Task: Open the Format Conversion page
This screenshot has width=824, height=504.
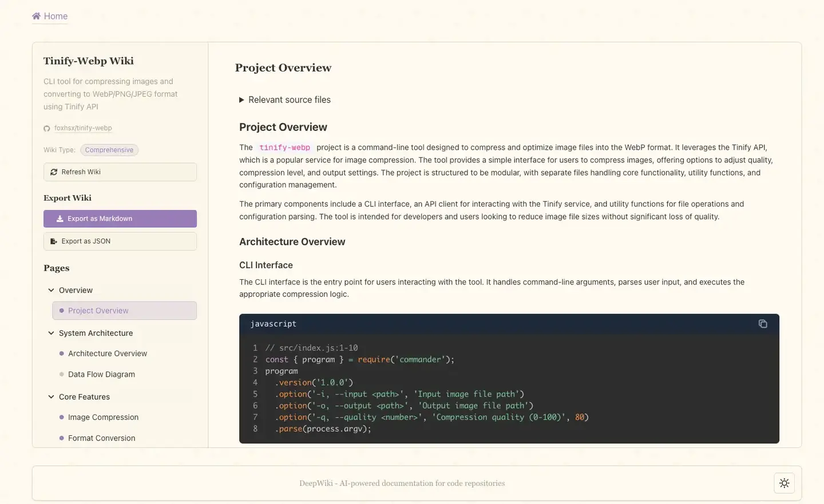Action: coord(101,438)
